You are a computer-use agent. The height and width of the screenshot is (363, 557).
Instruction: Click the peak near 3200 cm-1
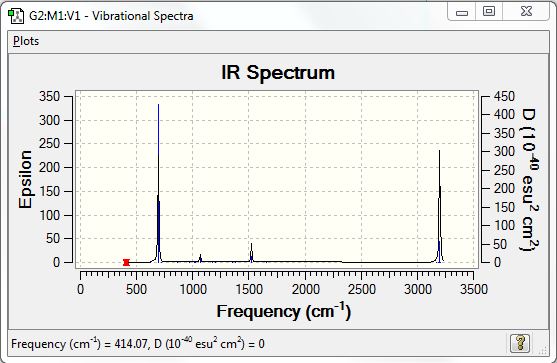tap(440, 206)
